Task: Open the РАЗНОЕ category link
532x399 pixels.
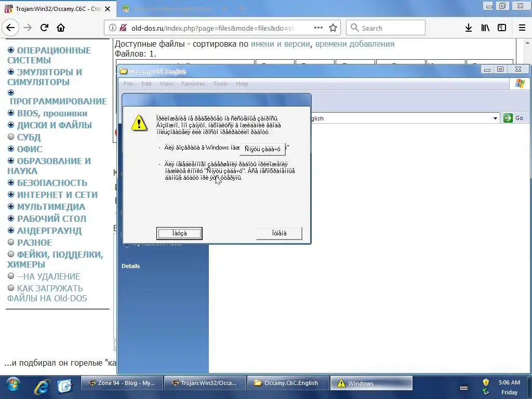Action: pyautogui.click(x=35, y=243)
